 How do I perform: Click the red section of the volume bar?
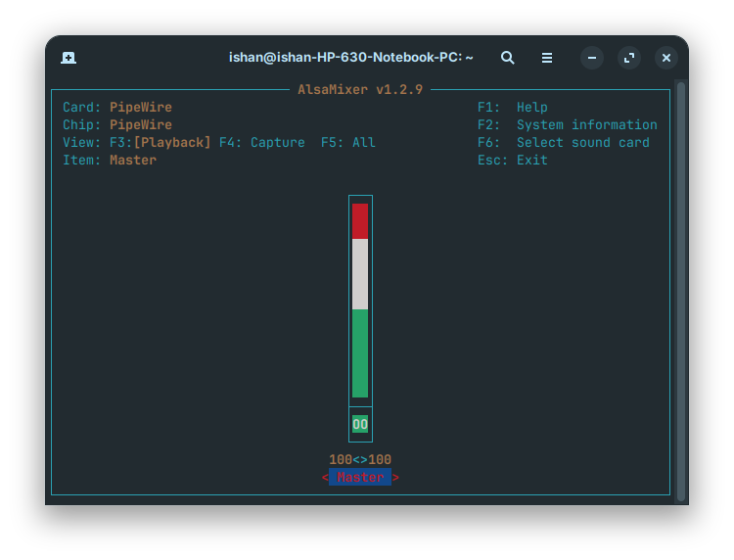(360, 220)
